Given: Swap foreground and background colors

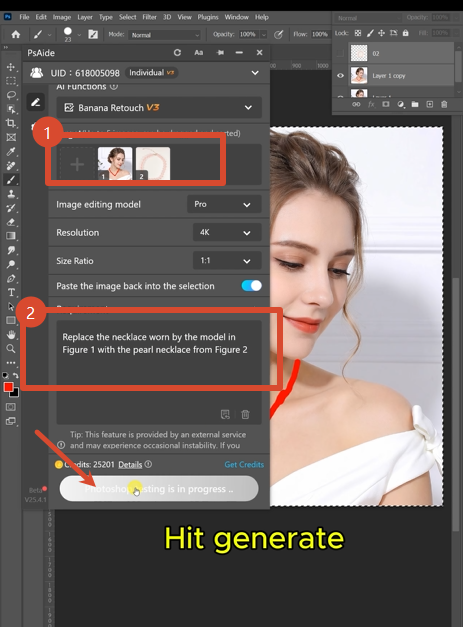Looking at the screenshot, I should point(16,375).
